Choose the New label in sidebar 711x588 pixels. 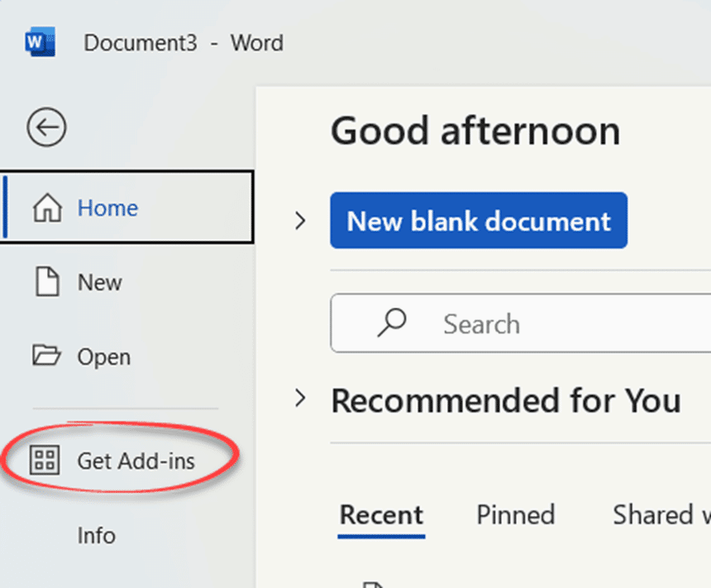click(x=100, y=283)
